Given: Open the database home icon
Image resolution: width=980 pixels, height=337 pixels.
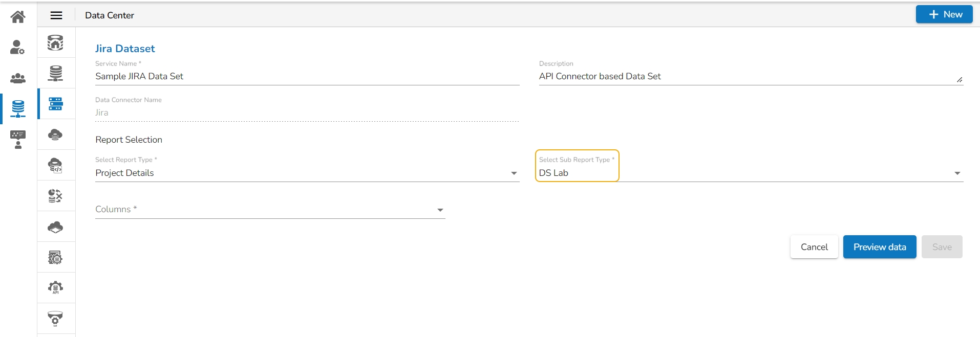Looking at the screenshot, I should pyautogui.click(x=55, y=42).
